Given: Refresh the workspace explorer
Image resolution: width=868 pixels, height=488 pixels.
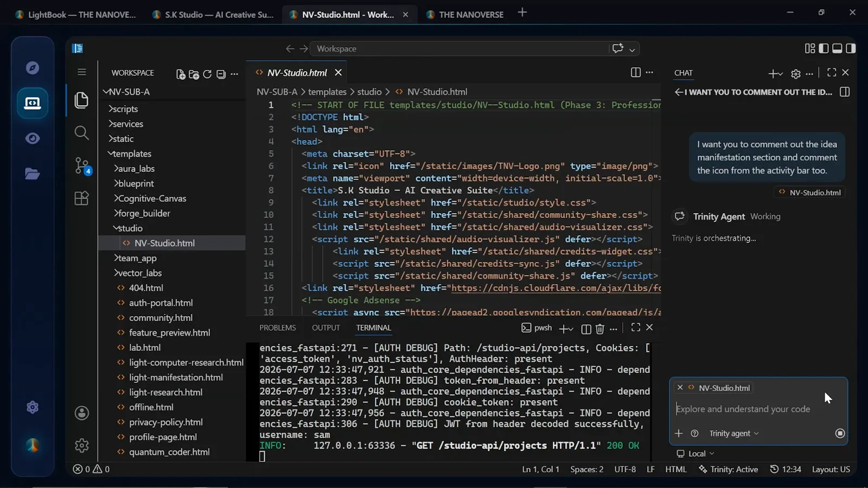Looking at the screenshot, I should [x=207, y=74].
